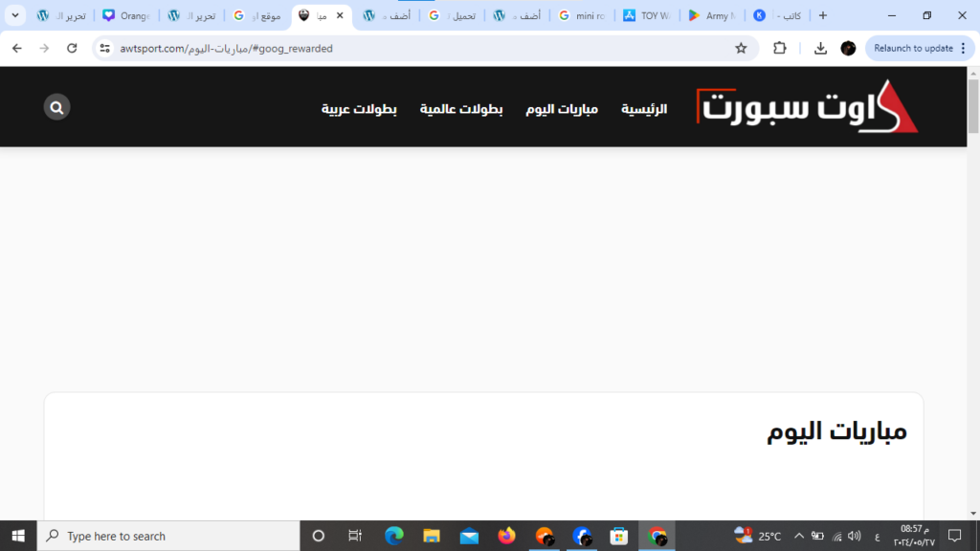
Task: Open the الرئيسية menu item
Action: (x=644, y=109)
